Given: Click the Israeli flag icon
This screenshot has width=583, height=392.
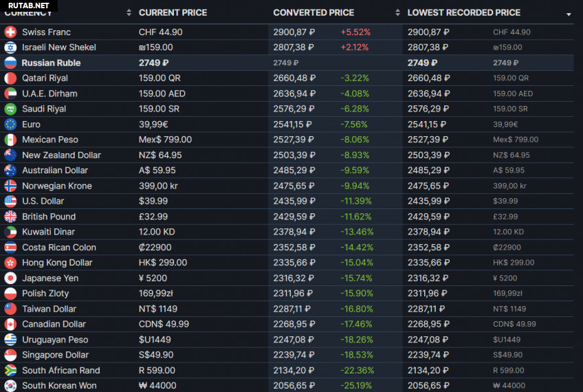Looking at the screenshot, I should coord(10,47).
